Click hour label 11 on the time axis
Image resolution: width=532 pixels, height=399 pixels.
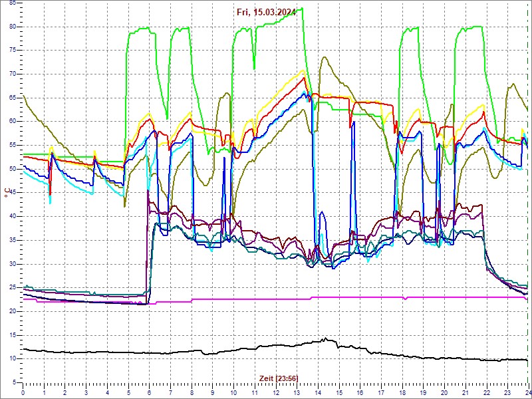coord(255,392)
